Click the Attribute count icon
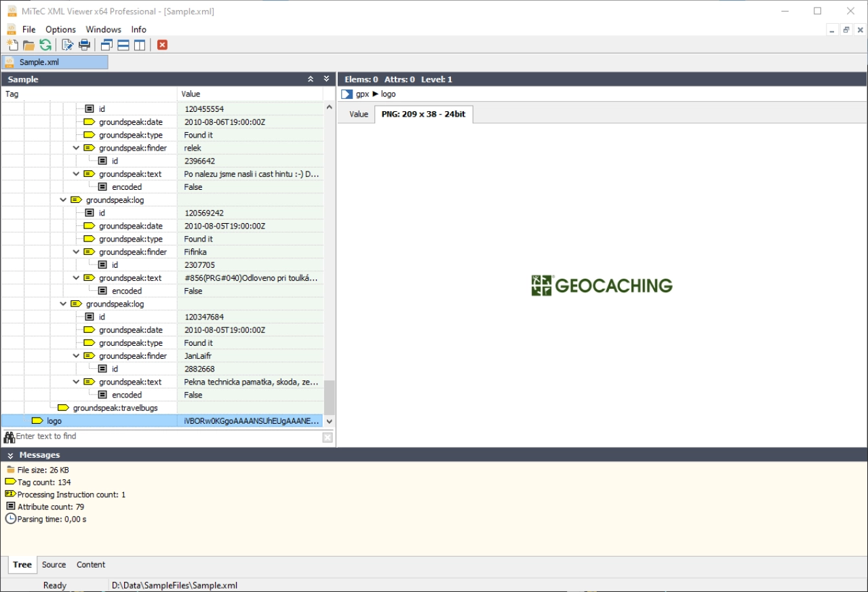The height and width of the screenshot is (592, 868). (10, 506)
